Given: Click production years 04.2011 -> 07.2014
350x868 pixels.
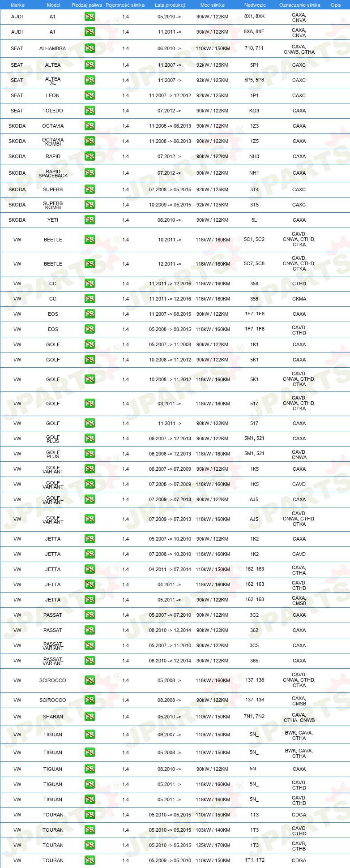Looking at the screenshot, I should [x=170, y=569].
